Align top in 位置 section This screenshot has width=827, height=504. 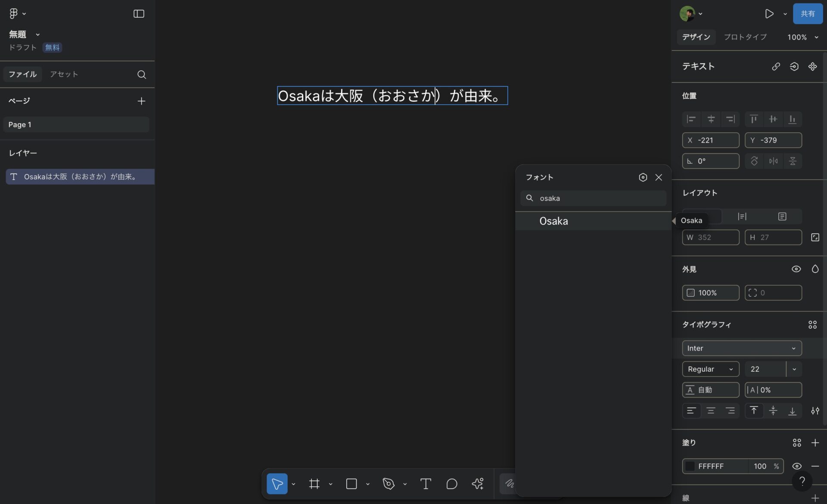click(x=754, y=119)
